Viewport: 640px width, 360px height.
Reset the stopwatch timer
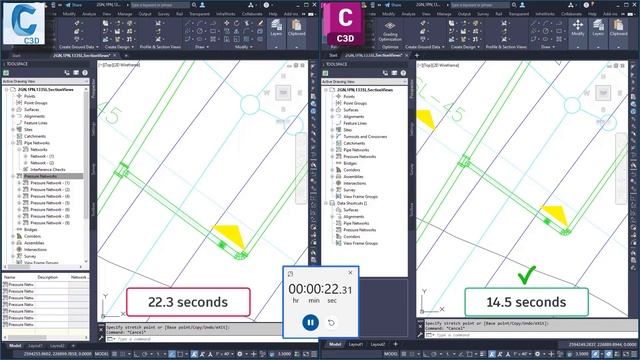click(x=331, y=322)
